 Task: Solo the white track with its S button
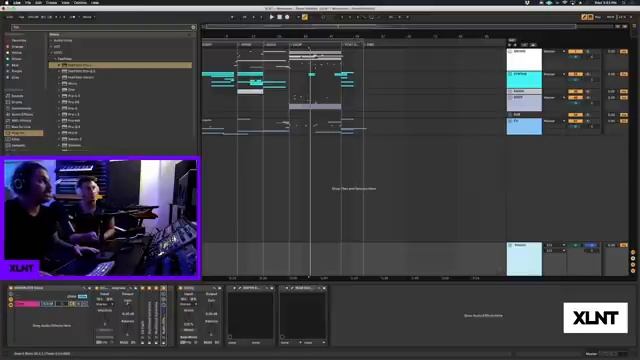588,51
